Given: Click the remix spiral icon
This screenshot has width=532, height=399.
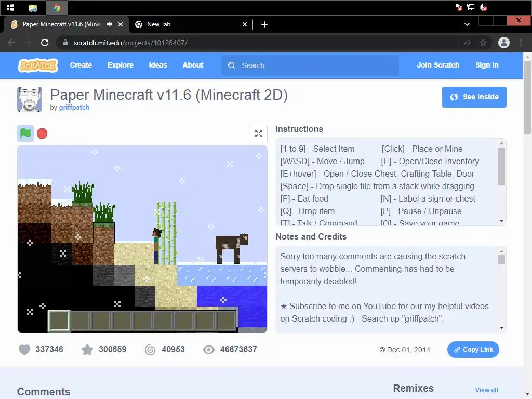Looking at the screenshot, I should coord(150,350).
